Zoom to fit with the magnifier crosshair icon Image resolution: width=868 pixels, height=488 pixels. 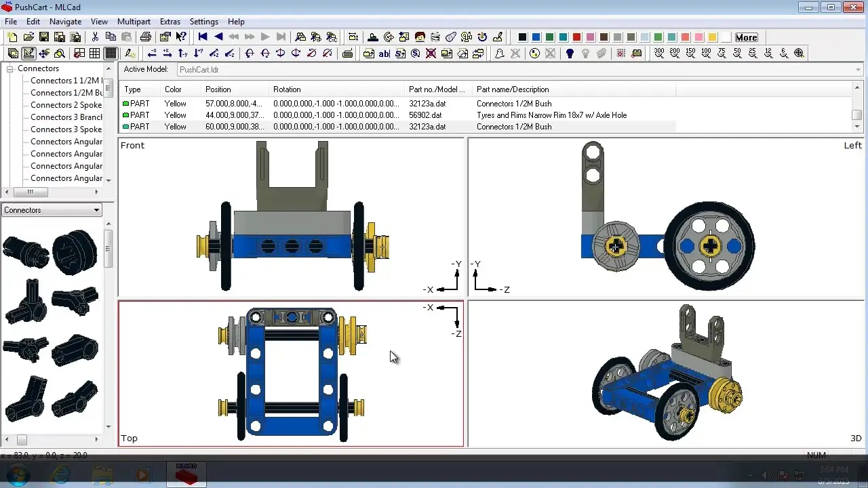(x=799, y=53)
